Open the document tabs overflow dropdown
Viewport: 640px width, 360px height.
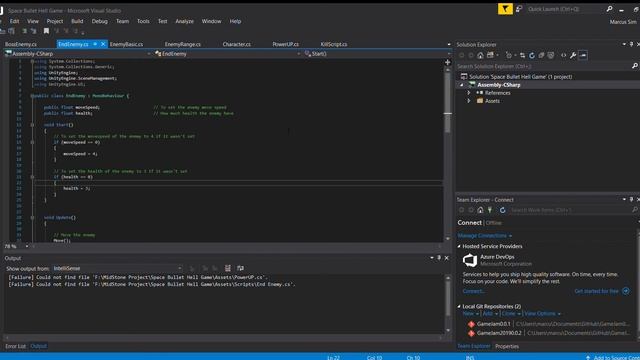point(449,44)
